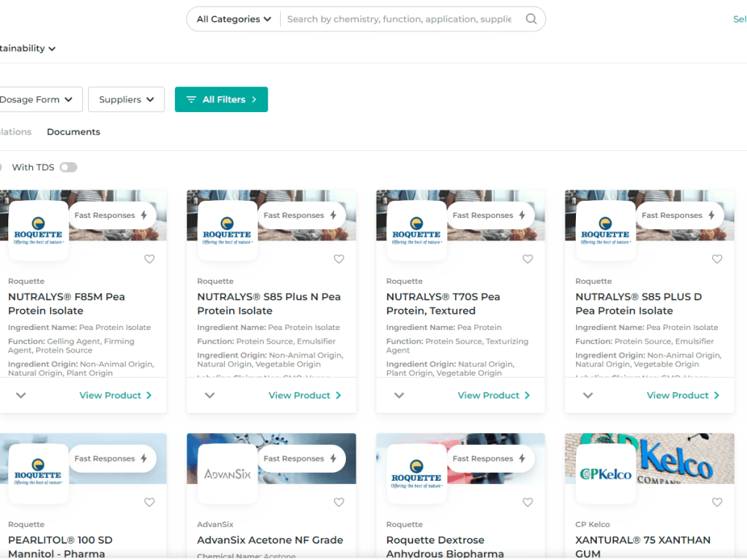747x560 pixels.
Task: Expand details chevron on S85 Plus N card
Action: coord(210,395)
